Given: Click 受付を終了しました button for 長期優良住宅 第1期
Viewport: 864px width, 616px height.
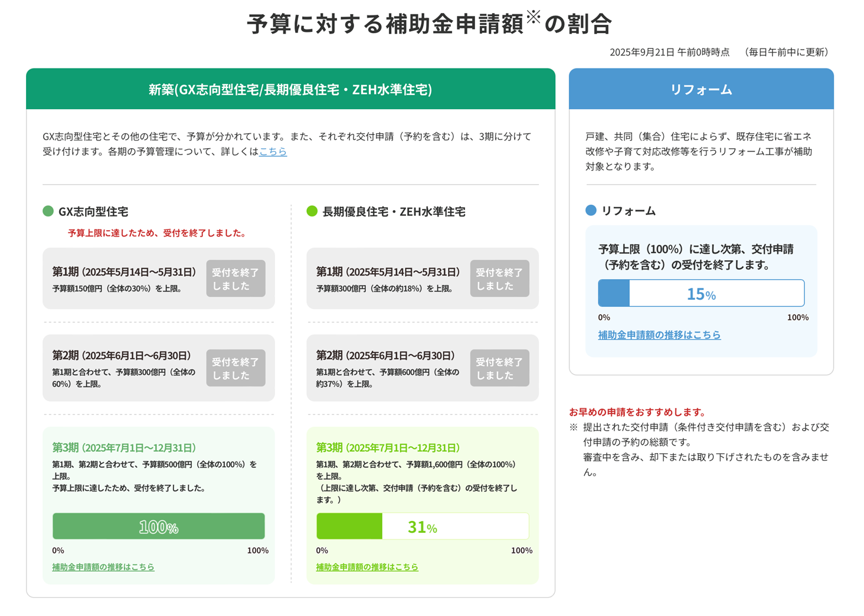Looking at the screenshot, I should 499,278.
